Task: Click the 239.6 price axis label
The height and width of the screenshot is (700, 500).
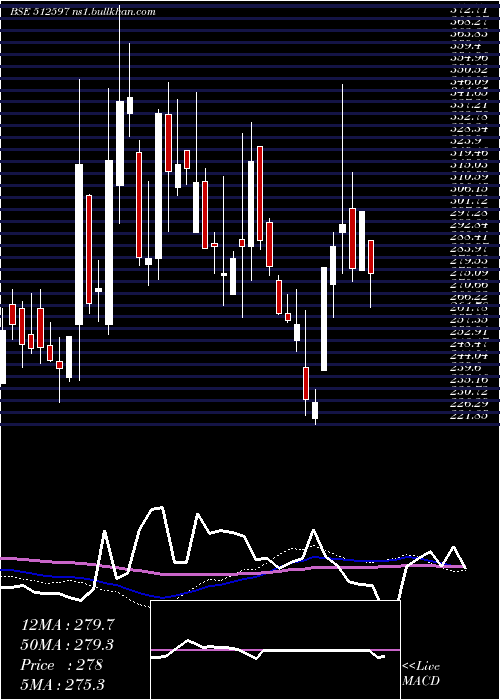Action: tap(465, 368)
